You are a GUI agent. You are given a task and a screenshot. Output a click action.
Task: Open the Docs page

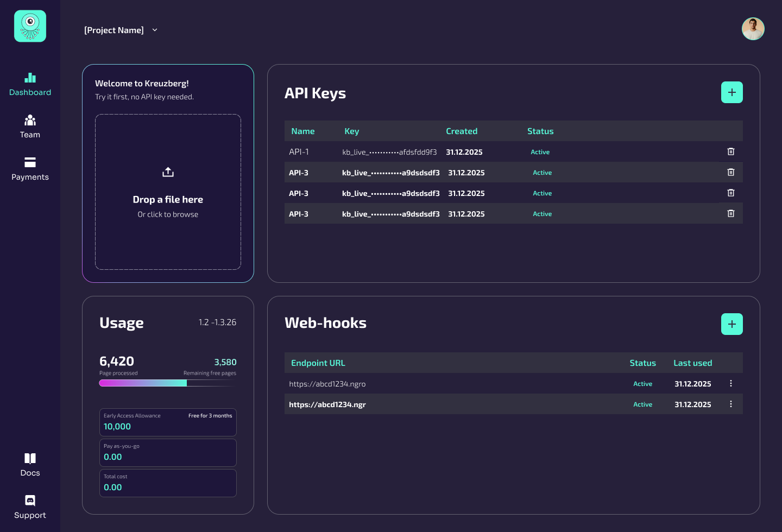click(x=30, y=465)
